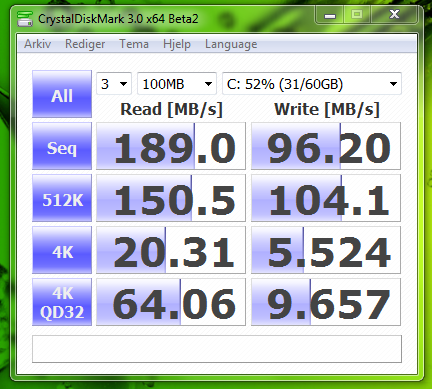432x389 pixels.
Task: Open the Hjelp menu
Action: click(177, 44)
